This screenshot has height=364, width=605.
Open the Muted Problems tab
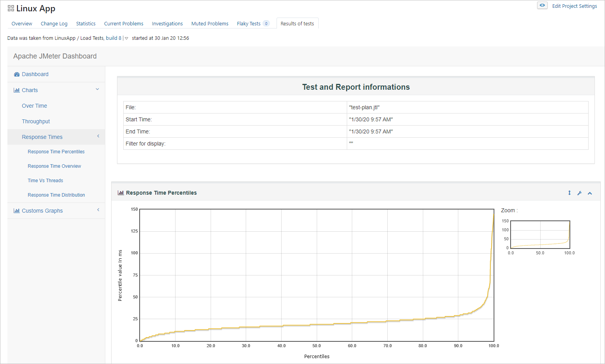point(210,23)
